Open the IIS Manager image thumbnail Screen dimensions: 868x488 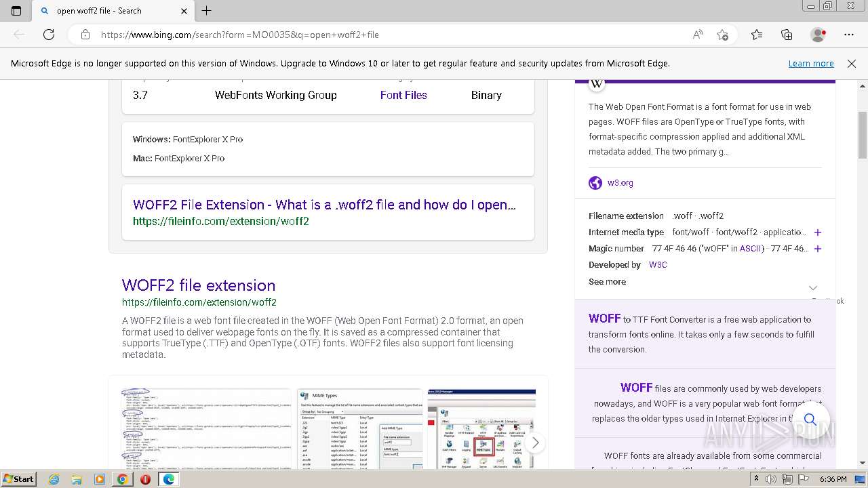click(x=482, y=428)
